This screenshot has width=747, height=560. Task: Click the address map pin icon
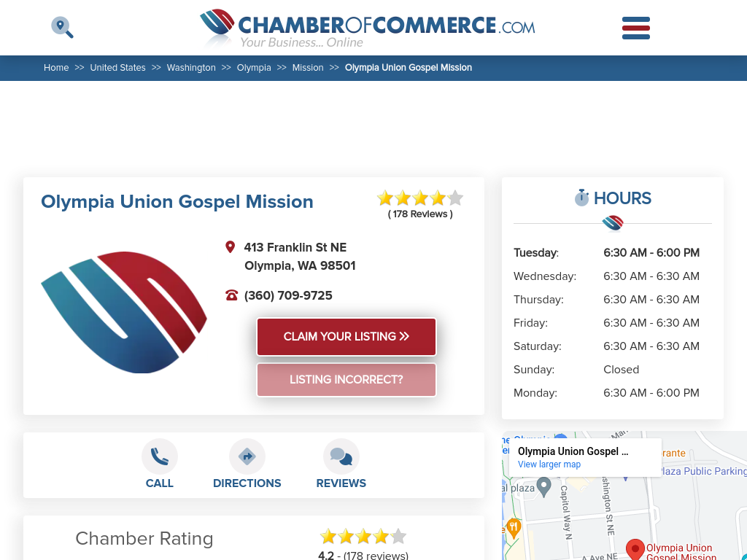click(x=230, y=247)
